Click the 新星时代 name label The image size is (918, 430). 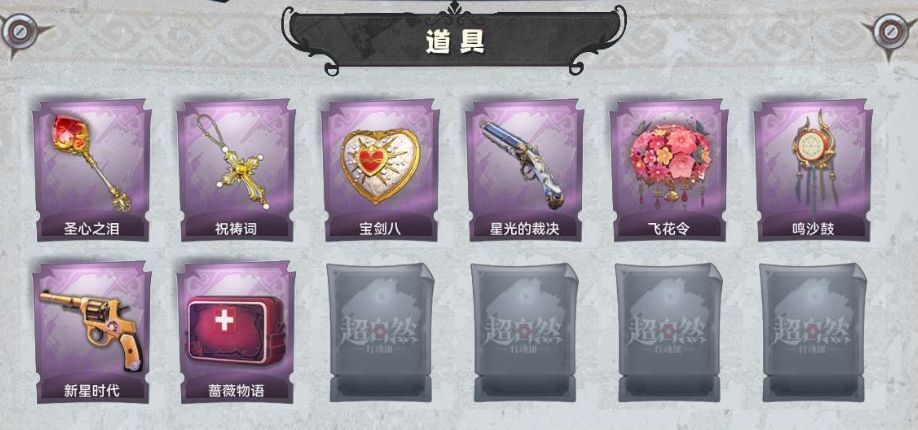click(91, 391)
